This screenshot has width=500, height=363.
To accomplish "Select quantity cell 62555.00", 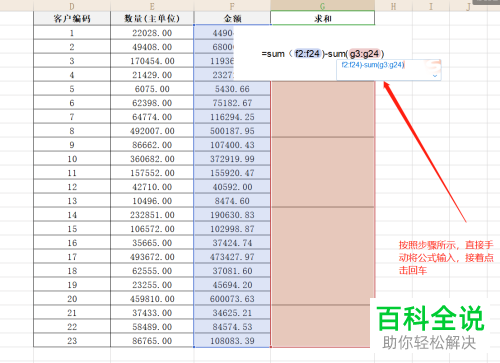I will click(152, 271).
